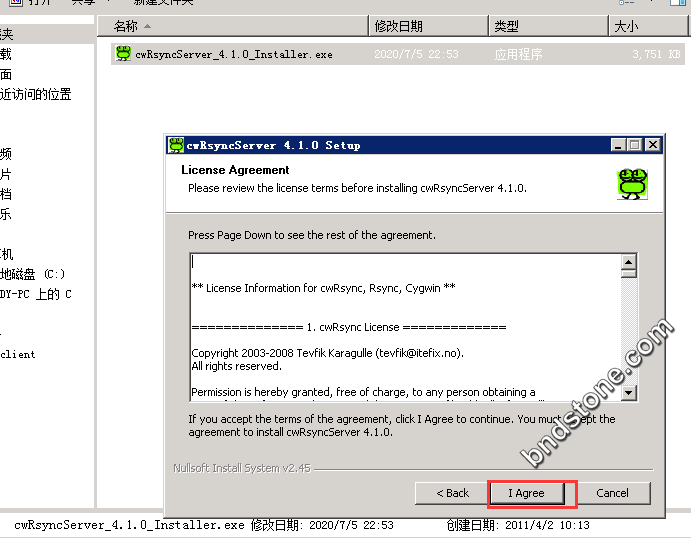Viewport: 691px width, 538px height.
Task: Click the 创建日期 2011/4/2 10:13 status text
Action: point(518,525)
